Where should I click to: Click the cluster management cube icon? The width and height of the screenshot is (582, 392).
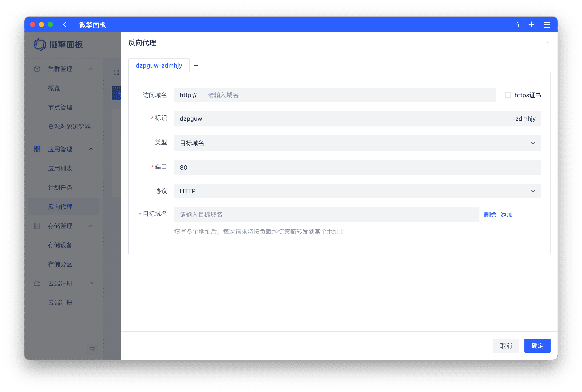[37, 69]
